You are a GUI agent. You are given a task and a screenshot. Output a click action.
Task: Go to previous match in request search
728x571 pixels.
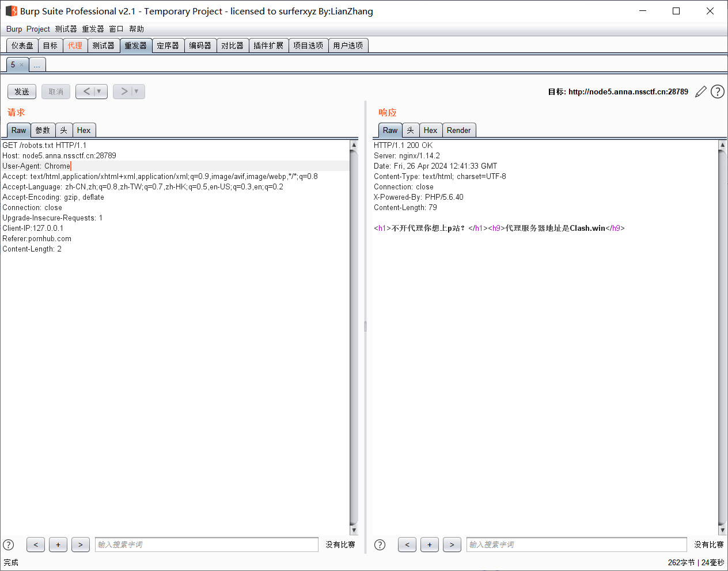click(36, 545)
